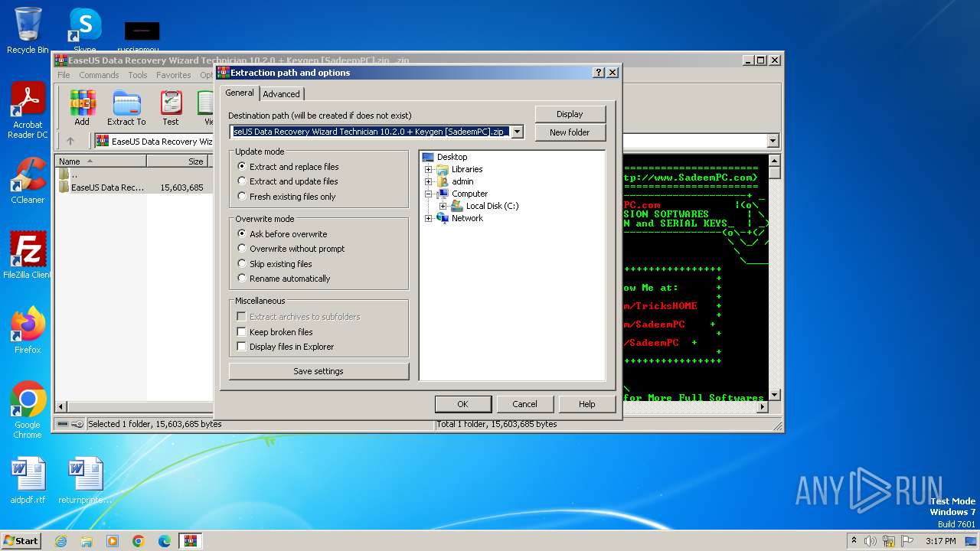Select Overwrite without prompt option
Image resolution: width=980 pixels, height=551 pixels.
291,249
